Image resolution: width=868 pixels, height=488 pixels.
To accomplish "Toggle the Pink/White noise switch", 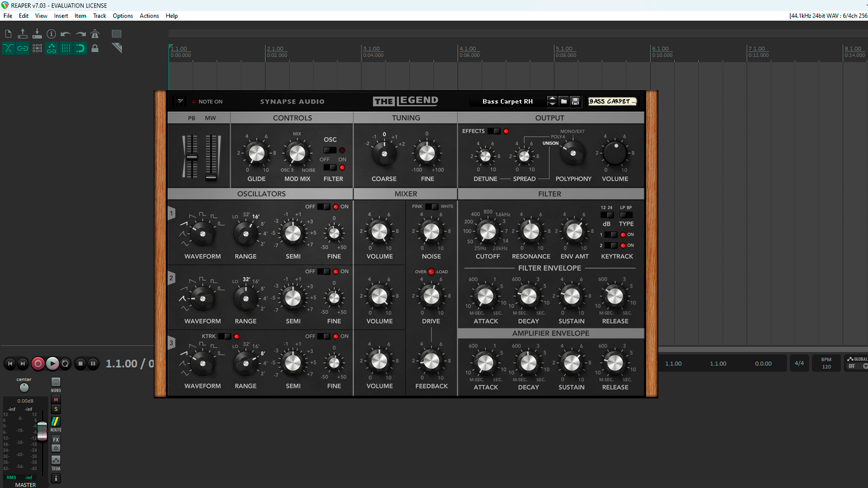I will pos(431,207).
